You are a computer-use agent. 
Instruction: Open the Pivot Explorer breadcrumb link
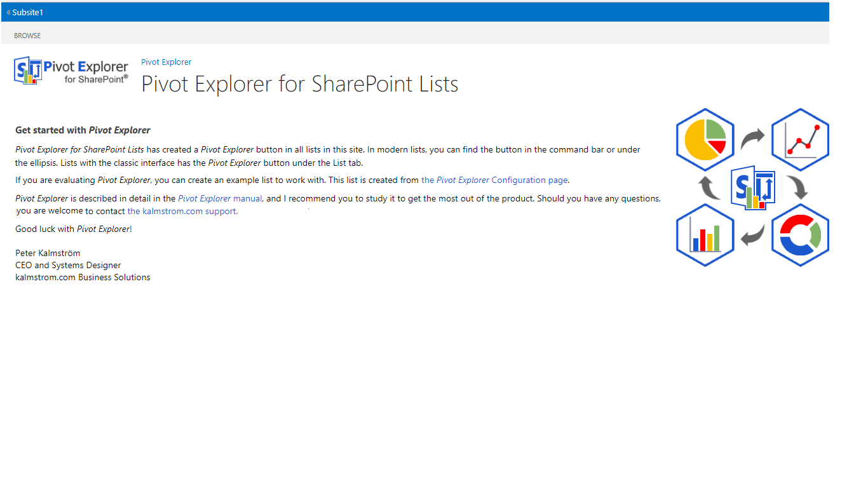click(166, 62)
